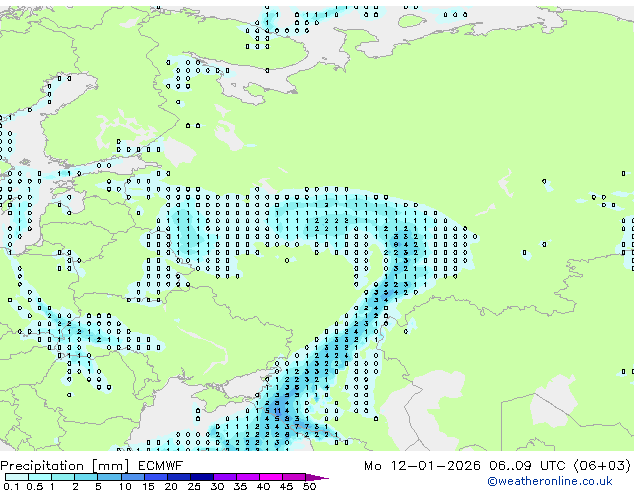Viewport: 634px width, 490px height.
Task: Click the 1–2 mm legend swatch
Action: 63,477
